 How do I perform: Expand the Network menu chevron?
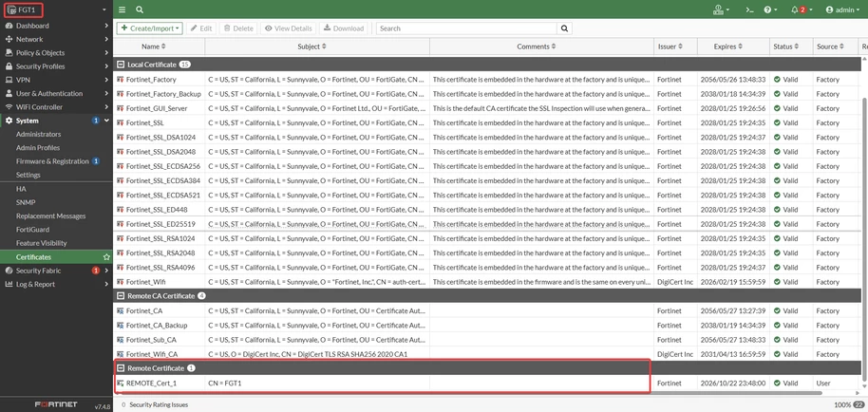(106, 39)
